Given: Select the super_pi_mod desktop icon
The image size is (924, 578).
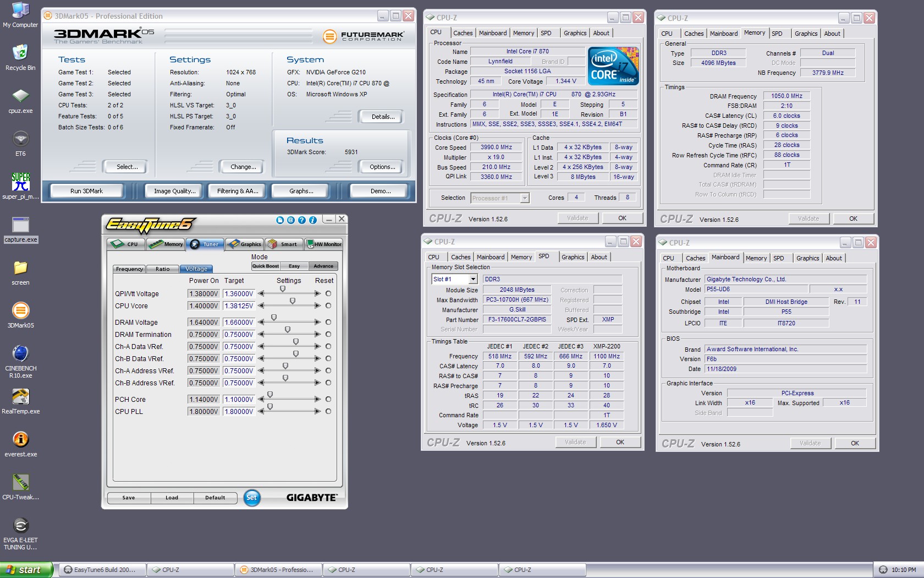Looking at the screenshot, I should tap(20, 187).
